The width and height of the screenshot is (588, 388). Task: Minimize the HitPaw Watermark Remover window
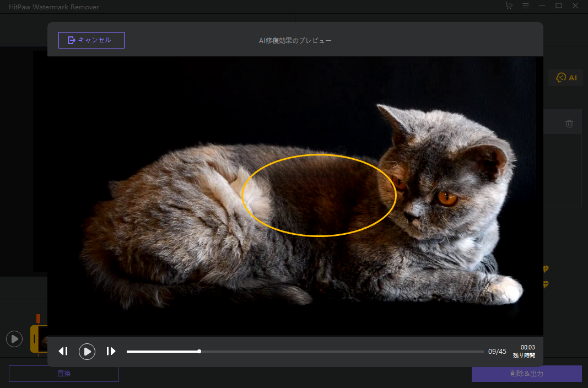tap(542, 6)
